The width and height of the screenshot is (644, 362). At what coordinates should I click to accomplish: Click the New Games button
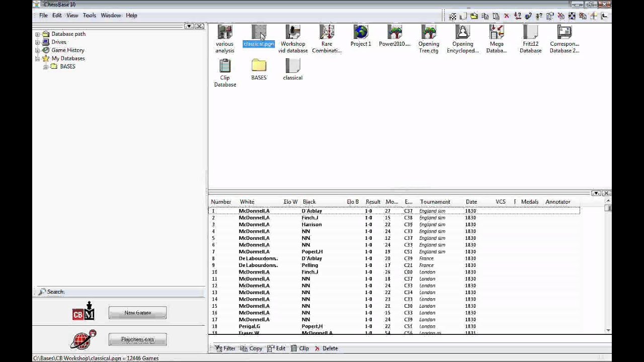pos(137,313)
